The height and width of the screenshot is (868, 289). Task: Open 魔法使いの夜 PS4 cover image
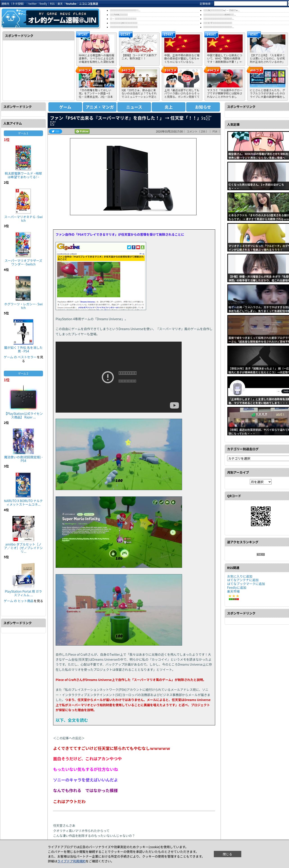(x=23, y=441)
